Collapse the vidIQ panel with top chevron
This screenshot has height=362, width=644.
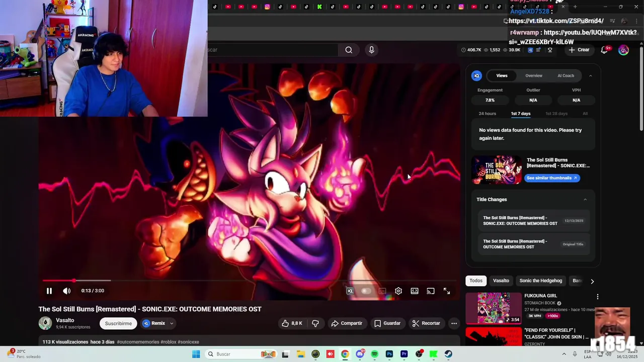point(590,75)
